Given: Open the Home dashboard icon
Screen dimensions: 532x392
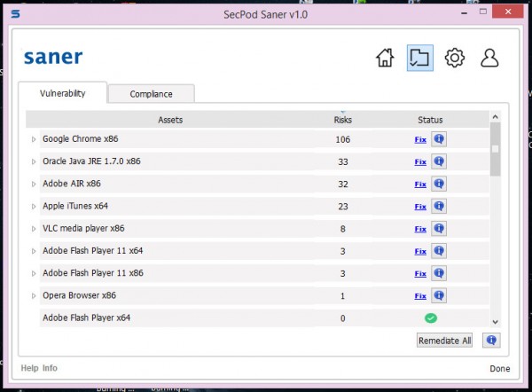Looking at the screenshot, I should (x=385, y=58).
